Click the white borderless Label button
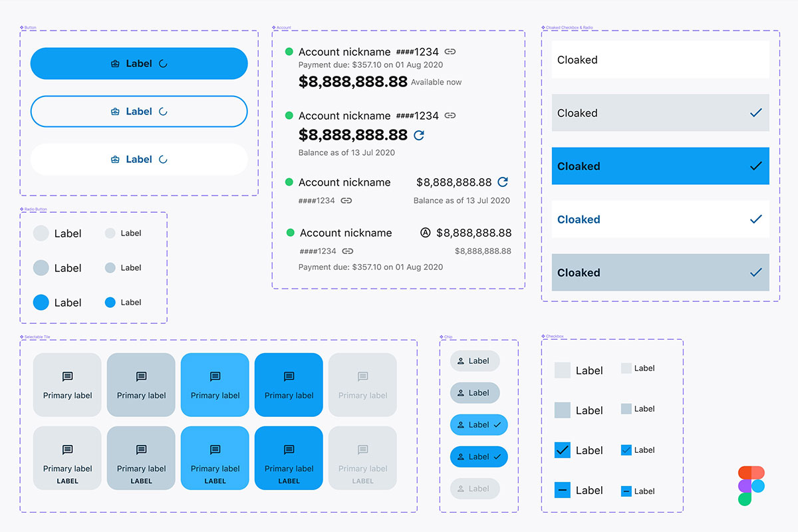 (x=139, y=160)
